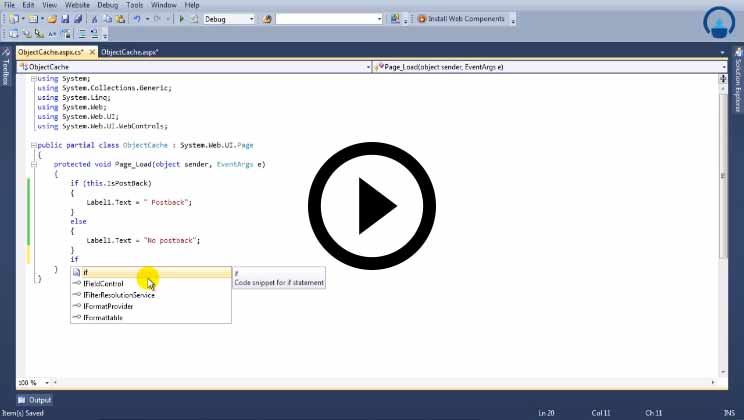The width and height of the screenshot is (744, 420).
Task: Open the zoom 100 % dropdown
Action: click(47, 383)
